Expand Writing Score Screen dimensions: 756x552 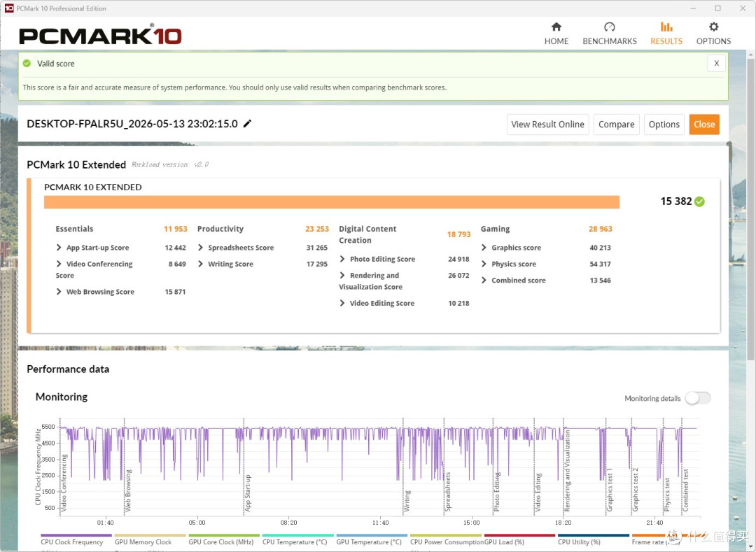tap(201, 264)
